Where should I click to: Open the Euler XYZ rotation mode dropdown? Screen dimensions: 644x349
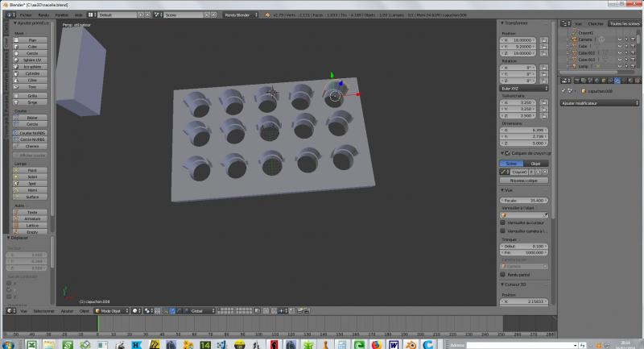524,89
